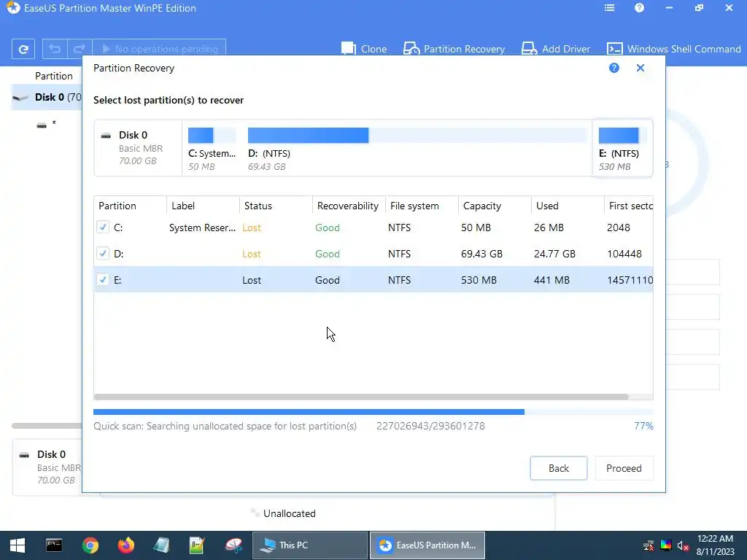Sort by the Label column header
This screenshot has width=747, height=560.
203,206
